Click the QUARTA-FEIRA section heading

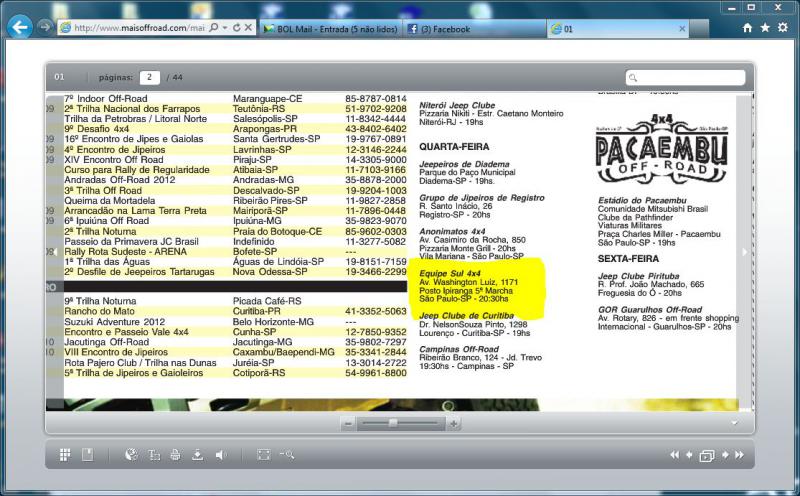tap(454, 147)
